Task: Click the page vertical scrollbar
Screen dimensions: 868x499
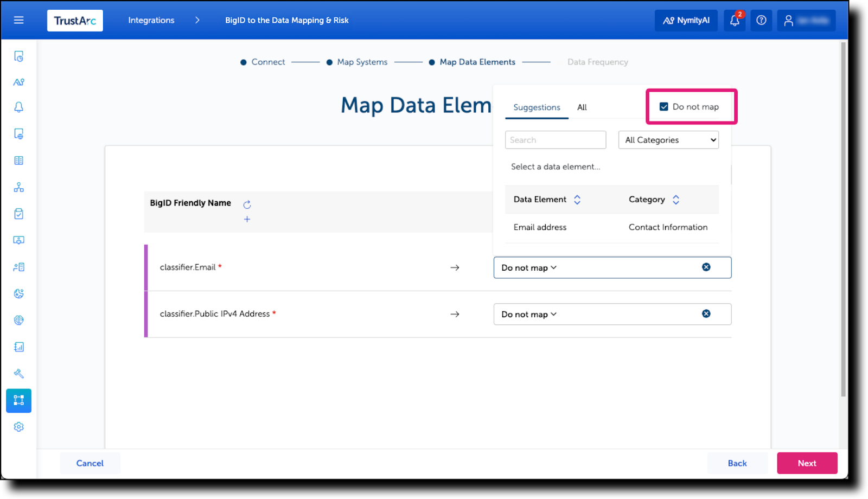Action: click(844, 219)
